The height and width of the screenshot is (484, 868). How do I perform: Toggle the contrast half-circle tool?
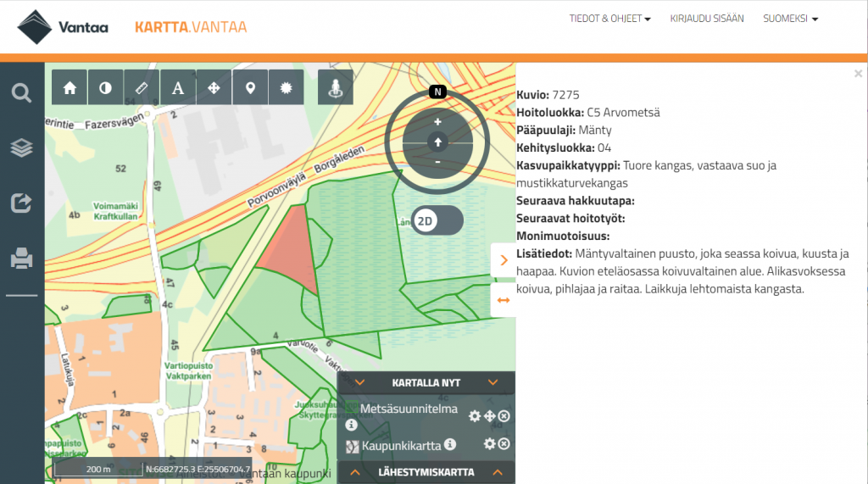105,87
